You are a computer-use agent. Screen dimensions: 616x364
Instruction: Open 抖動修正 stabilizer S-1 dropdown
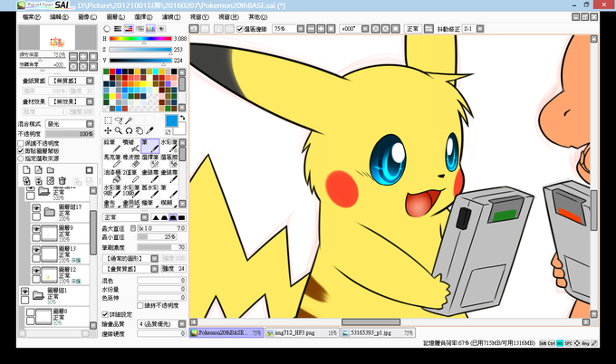click(480, 29)
